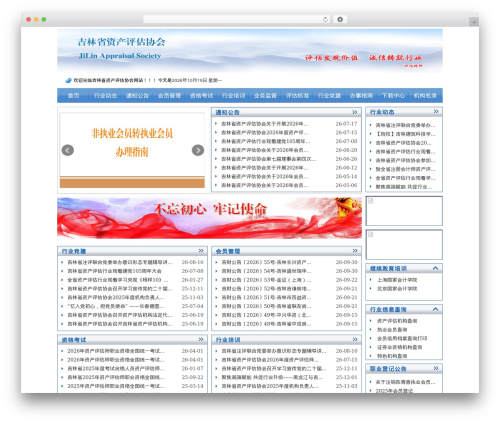
Task: Show the previous carousel slide
Action: click(x=68, y=150)
